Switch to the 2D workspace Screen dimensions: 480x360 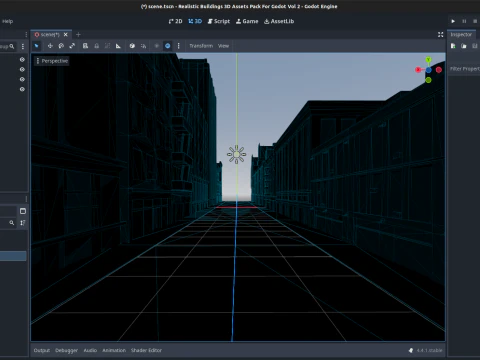point(175,21)
